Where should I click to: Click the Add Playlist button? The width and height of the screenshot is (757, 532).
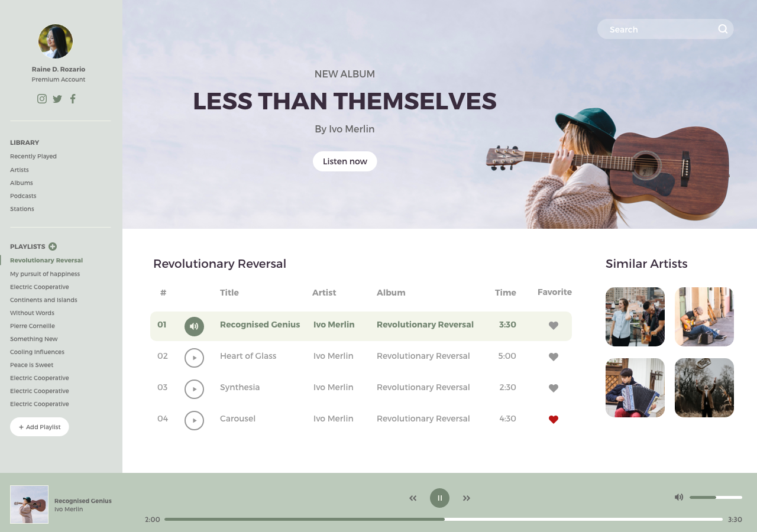tap(40, 427)
